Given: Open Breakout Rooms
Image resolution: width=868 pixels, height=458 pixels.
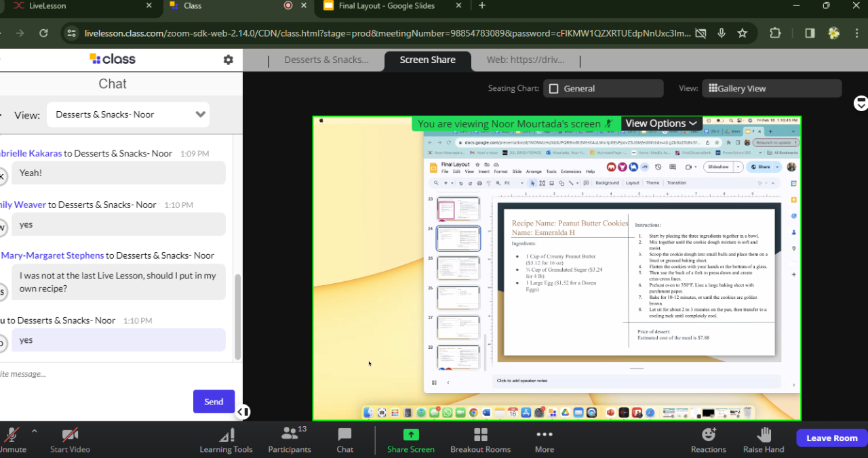Looking at the screenshot, I should (480, 440).
